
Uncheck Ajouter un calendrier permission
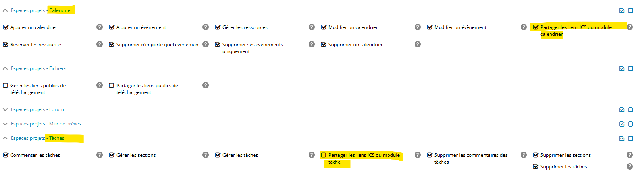[6, 27]
